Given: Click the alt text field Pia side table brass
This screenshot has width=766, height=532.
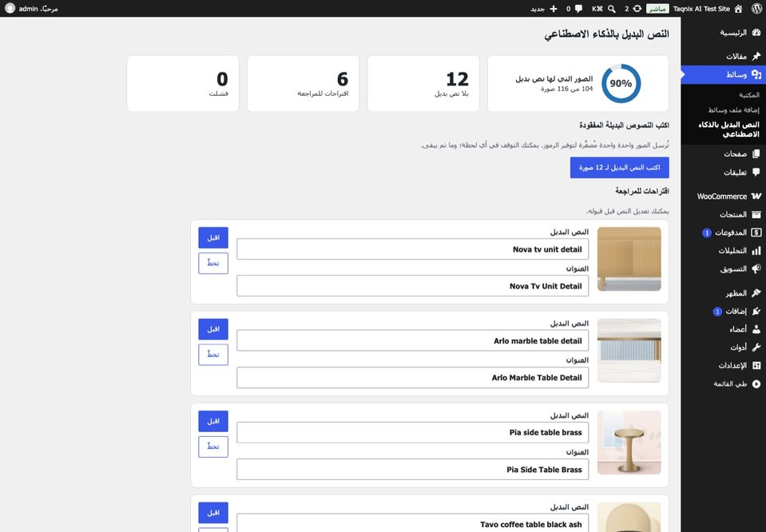Looking at the screenshot, I should [413, 432].
